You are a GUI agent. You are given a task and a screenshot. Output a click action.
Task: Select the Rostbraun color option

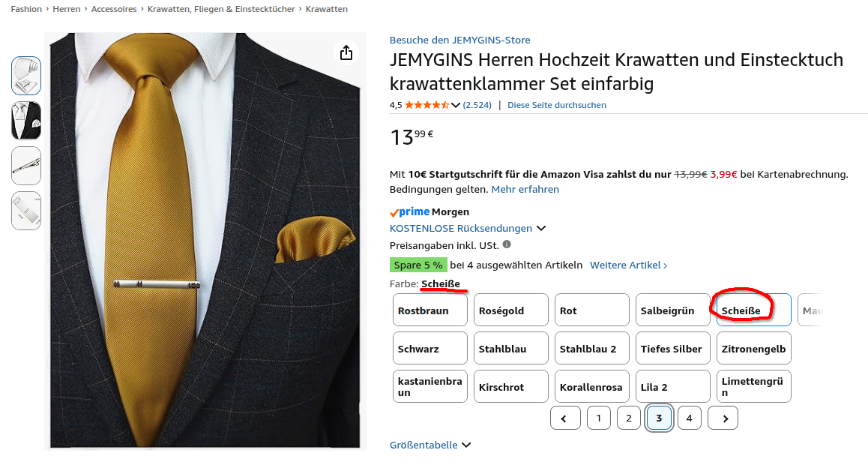point(430,310)
